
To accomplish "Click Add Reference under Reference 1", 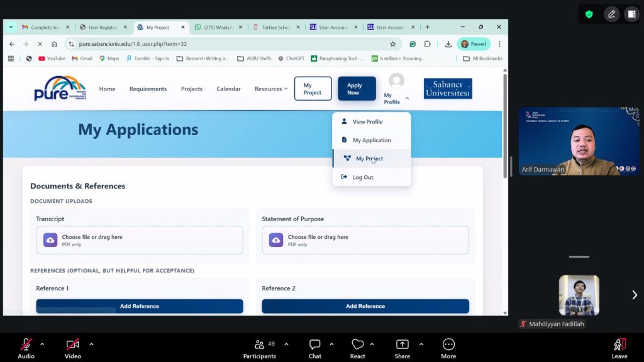I will pos(139,306).
